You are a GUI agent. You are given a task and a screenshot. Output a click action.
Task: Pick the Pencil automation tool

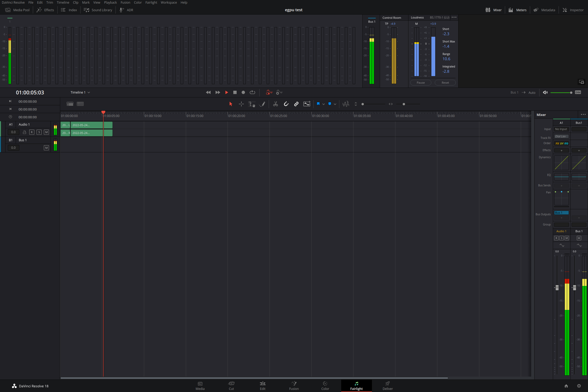tap(262, 104)
